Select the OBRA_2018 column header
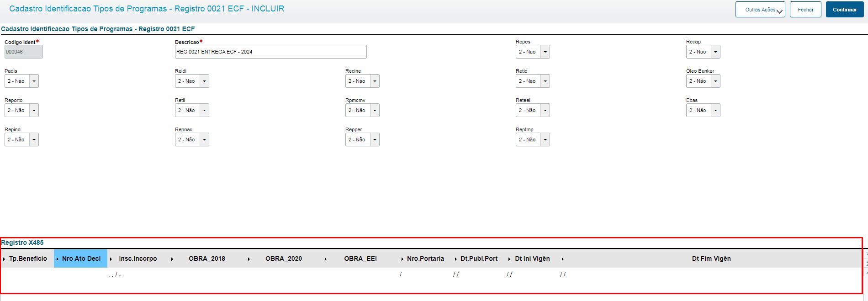This screenshot has height=301, width=868. 207,258
